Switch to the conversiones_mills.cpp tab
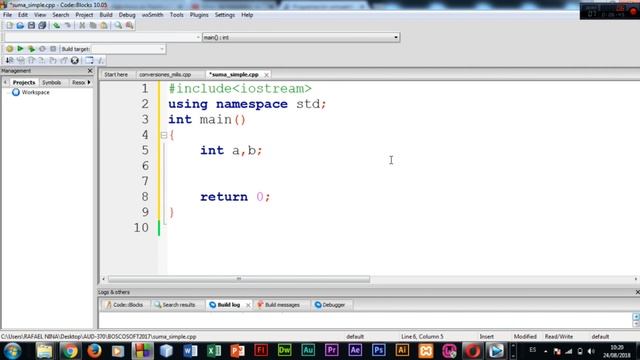The image size is (640, 360). [x=165, y=75]
